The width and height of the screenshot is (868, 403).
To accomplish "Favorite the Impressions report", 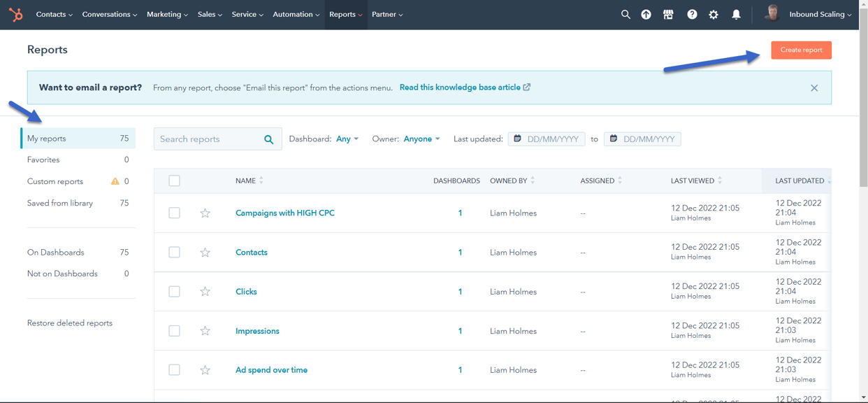I will pos(205,331).
